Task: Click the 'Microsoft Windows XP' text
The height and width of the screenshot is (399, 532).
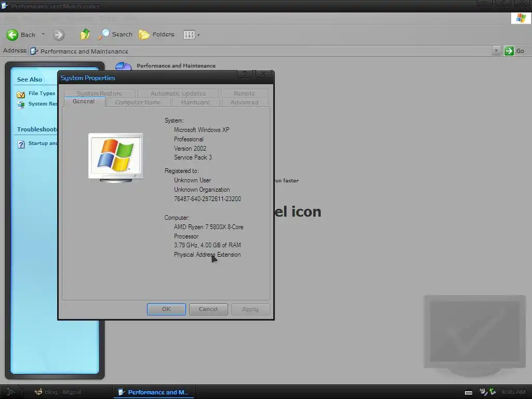Action: (x=202, y=129)
